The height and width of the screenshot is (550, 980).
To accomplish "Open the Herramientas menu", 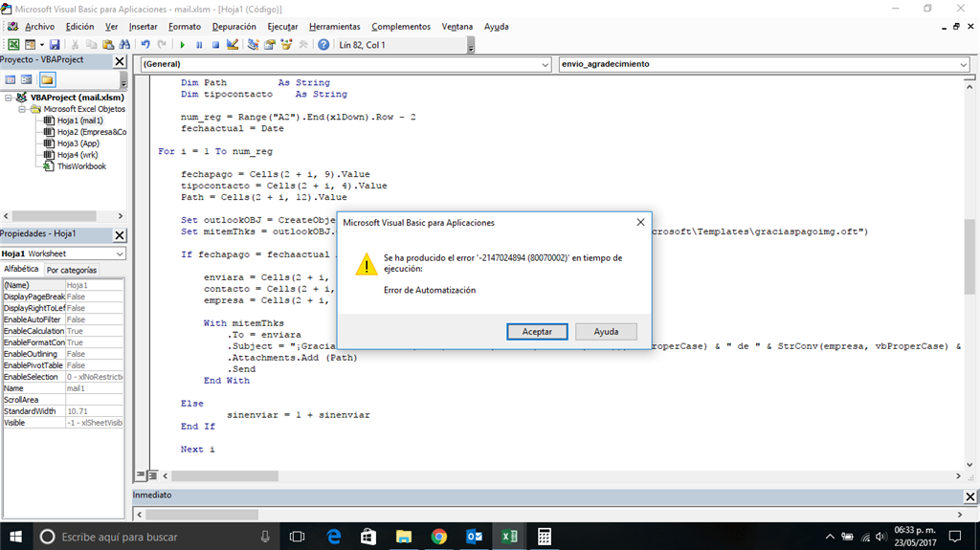I will click(x=334, y=27).
